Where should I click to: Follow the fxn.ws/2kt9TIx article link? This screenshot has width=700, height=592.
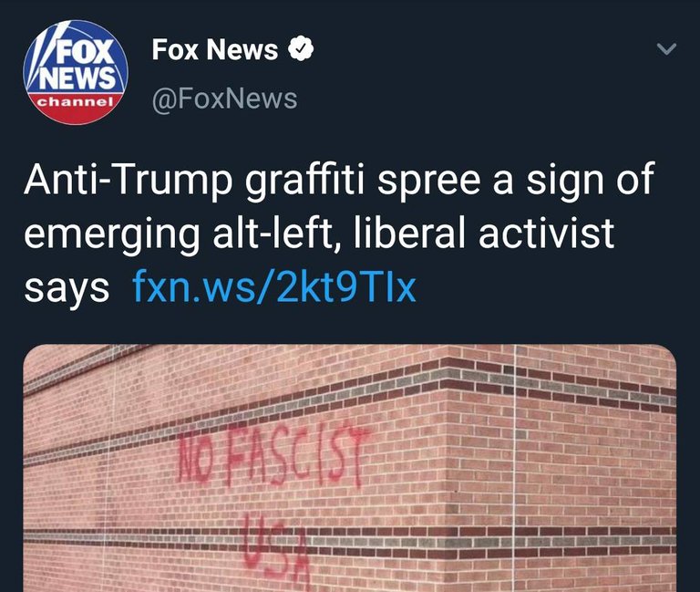(x=274, y=287)
